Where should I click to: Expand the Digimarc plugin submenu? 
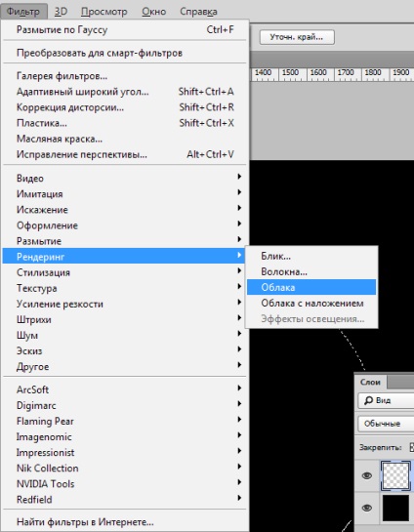125,405
